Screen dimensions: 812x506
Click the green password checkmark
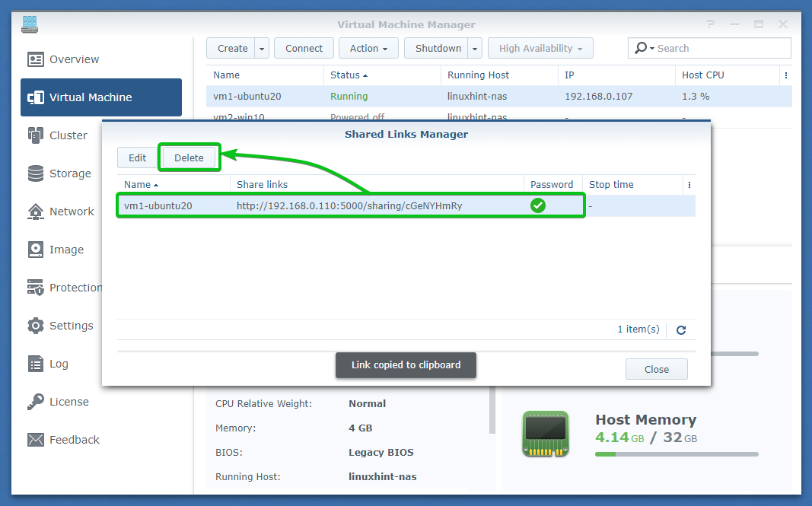tap(538, 205)
